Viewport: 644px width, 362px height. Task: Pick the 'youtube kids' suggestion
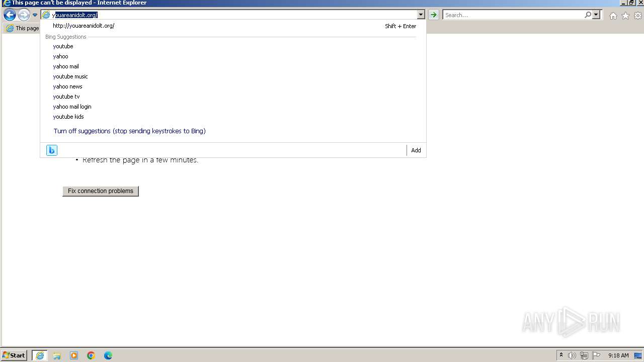tap(233, 117)
